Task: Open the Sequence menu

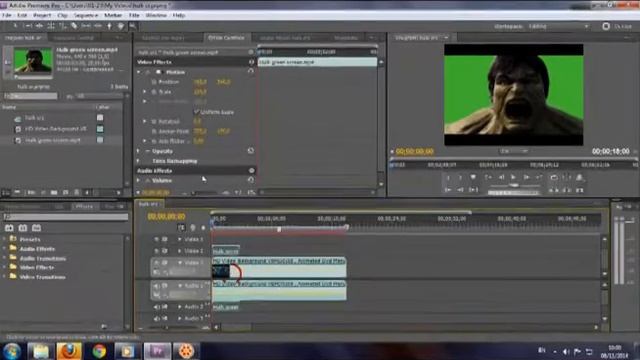Action: pos(86,15)
